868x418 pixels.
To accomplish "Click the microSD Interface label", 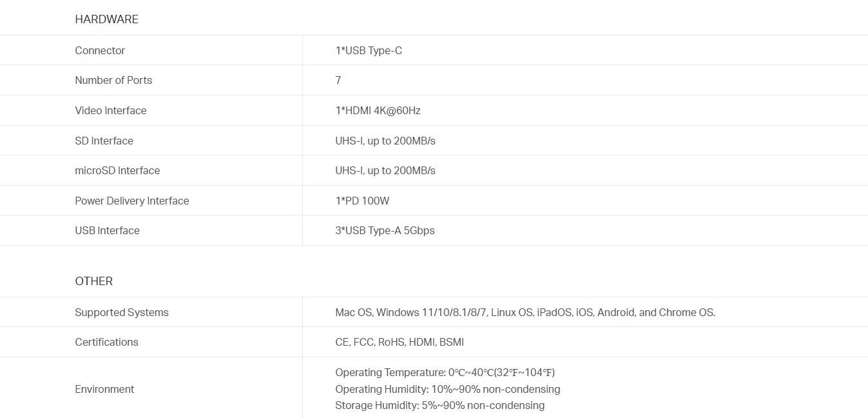I will pos(117,170).
